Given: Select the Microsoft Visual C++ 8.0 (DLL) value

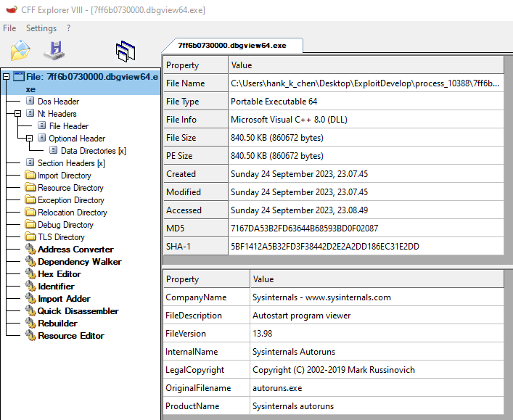Looking at the screenshot, I should (x=366, y=120).
